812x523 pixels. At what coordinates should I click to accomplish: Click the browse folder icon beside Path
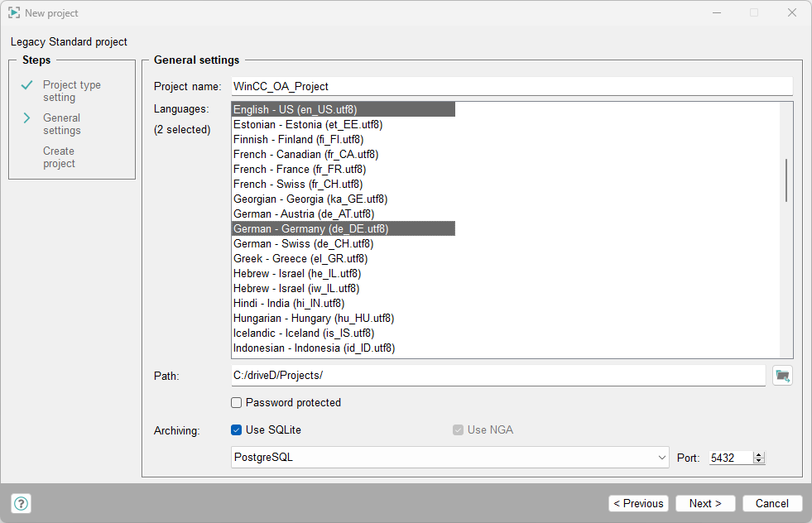pos(782,376)
